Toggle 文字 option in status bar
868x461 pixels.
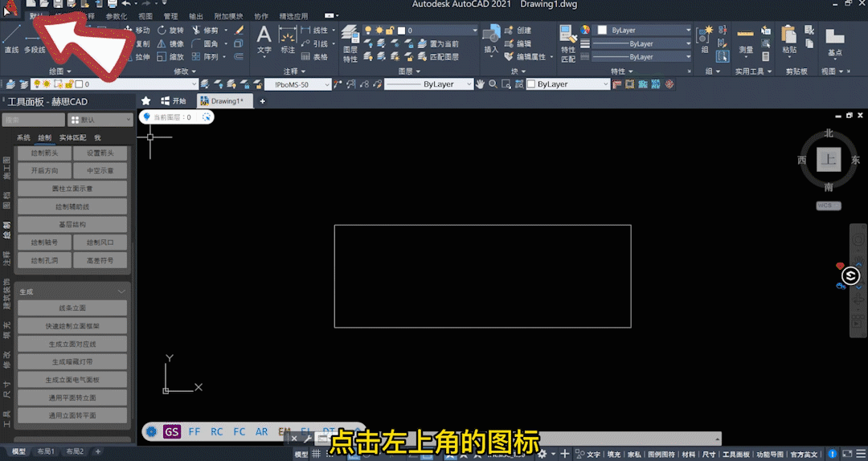tap(593, 455)
